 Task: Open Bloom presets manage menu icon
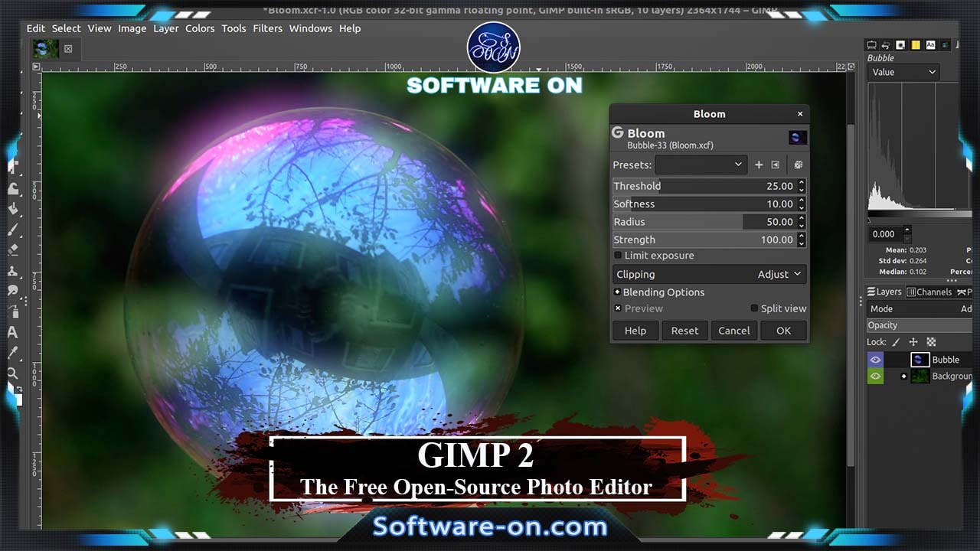[x=775, y=165]
